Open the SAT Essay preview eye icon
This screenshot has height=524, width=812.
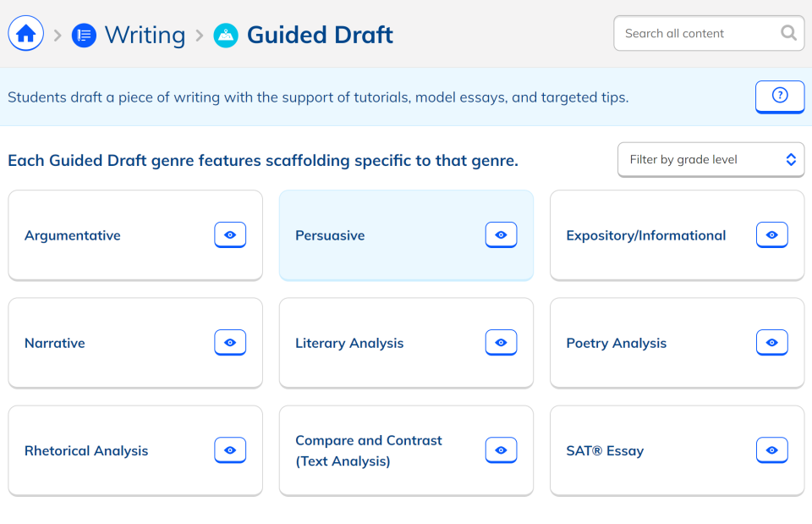[771, 450]
